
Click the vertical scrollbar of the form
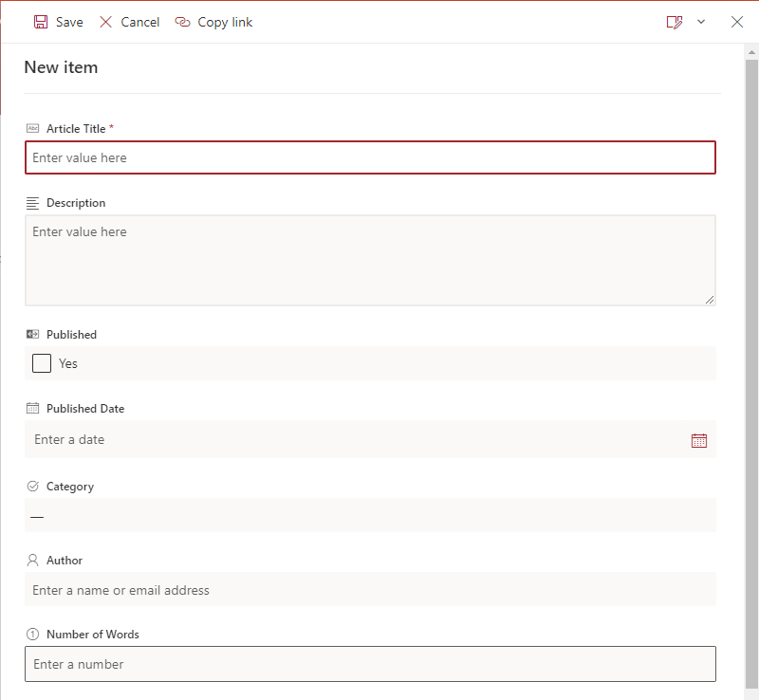(x=751, y=373)
